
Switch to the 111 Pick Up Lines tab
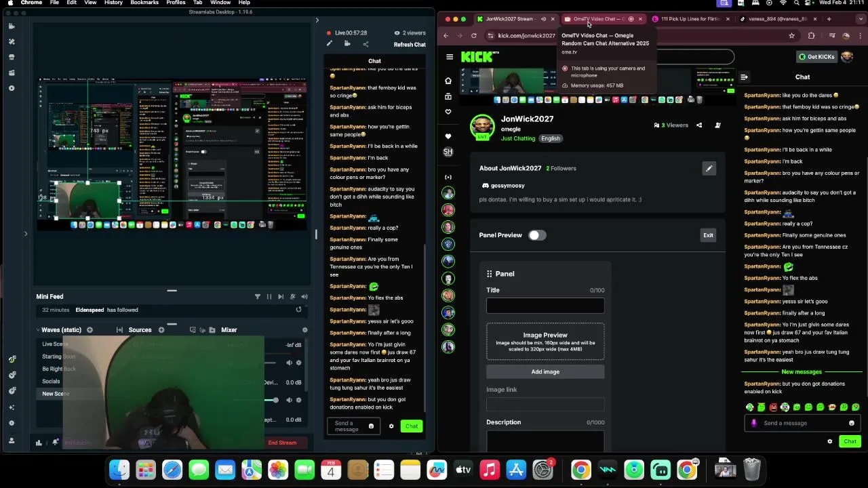[x=691, y=19]
